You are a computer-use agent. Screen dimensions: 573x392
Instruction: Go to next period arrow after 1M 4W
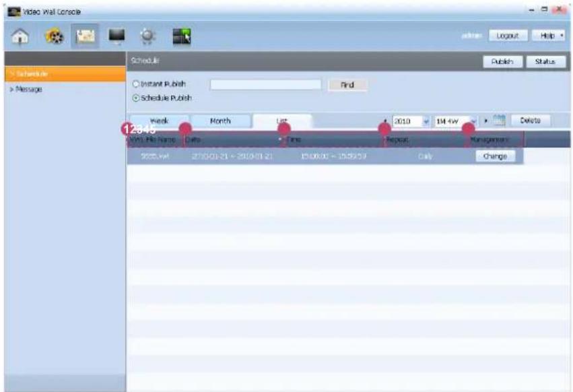click(x=485, y=121)
